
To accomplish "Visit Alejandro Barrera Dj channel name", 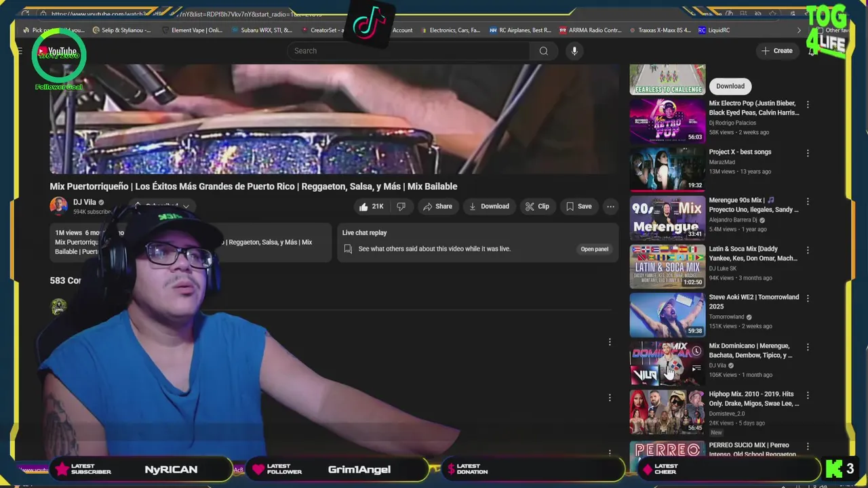I will pos(733,220).
